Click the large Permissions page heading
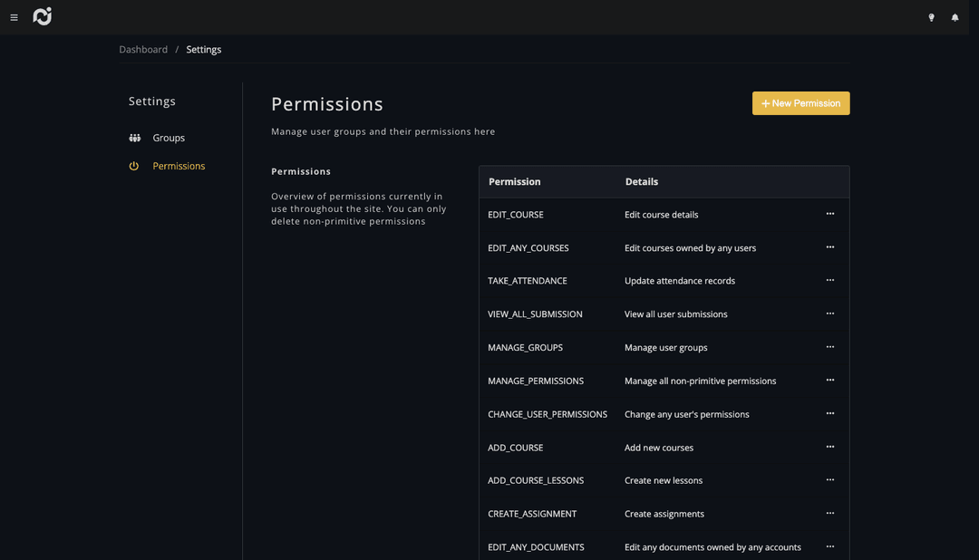The height and width of the screenshot is (560, 979). coord(327,104)
